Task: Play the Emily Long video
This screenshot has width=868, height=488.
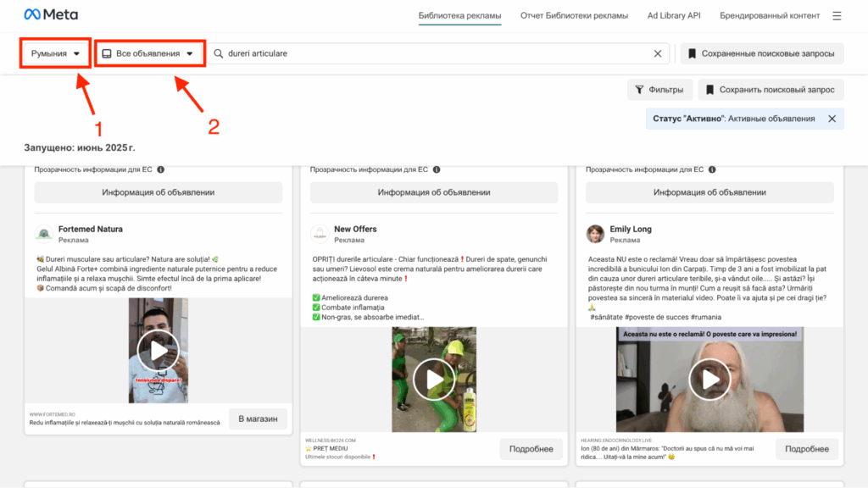Action: [709, 380]
